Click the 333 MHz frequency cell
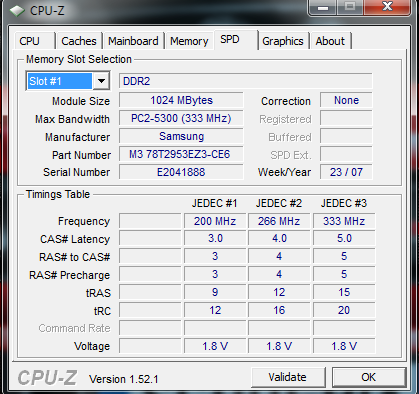The image size is (419, 394). pyautogui.click(x=344, y=221)
